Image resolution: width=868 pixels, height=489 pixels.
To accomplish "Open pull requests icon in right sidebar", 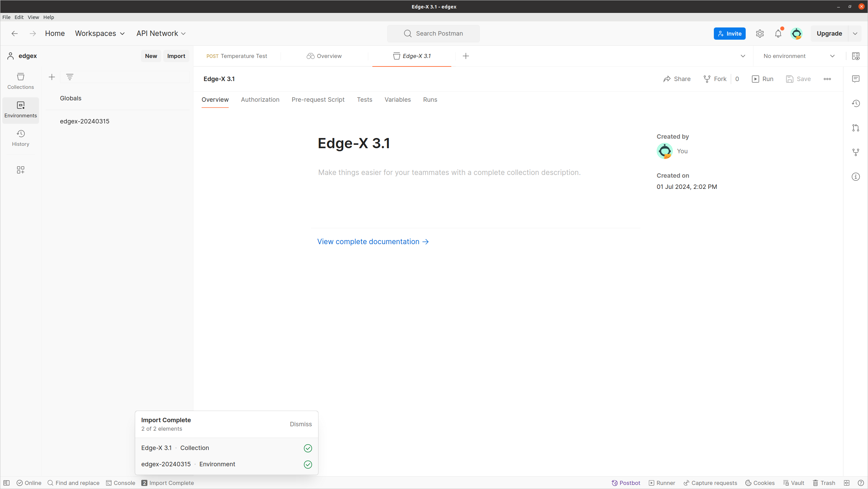I will pyautogui.click(x=855, y=128).
